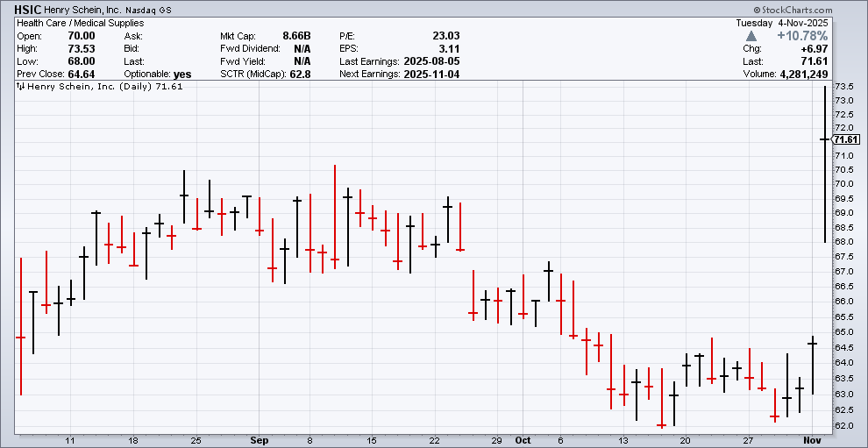The image size is (868, 448).
Task: Click the Nov date axis label
Action: click(x=812, y=440)
